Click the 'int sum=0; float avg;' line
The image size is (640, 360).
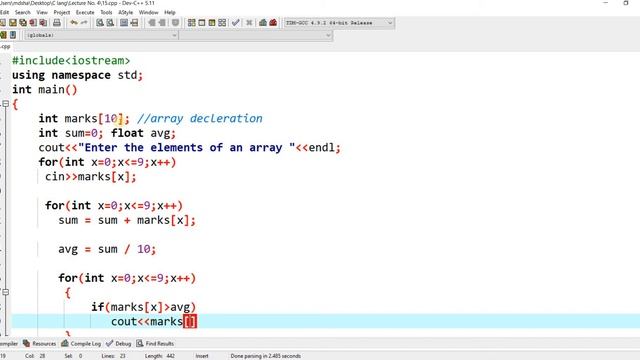pos(107,133)
